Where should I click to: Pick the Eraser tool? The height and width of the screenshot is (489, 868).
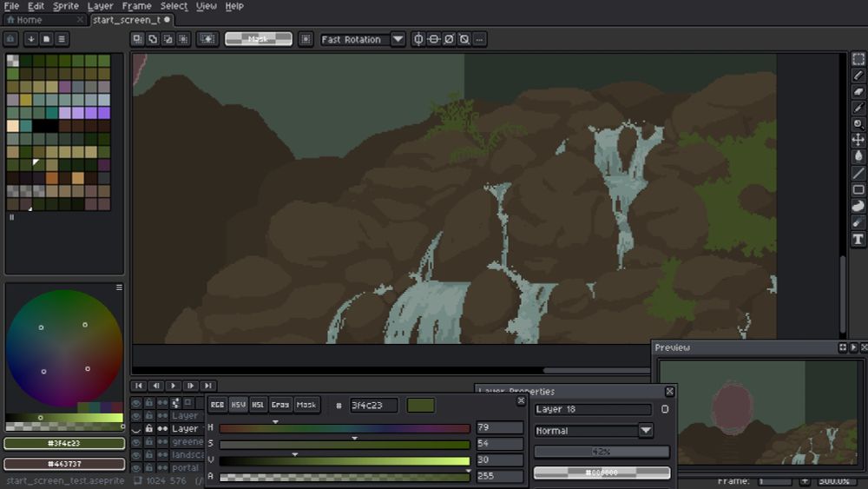[858, 91]
